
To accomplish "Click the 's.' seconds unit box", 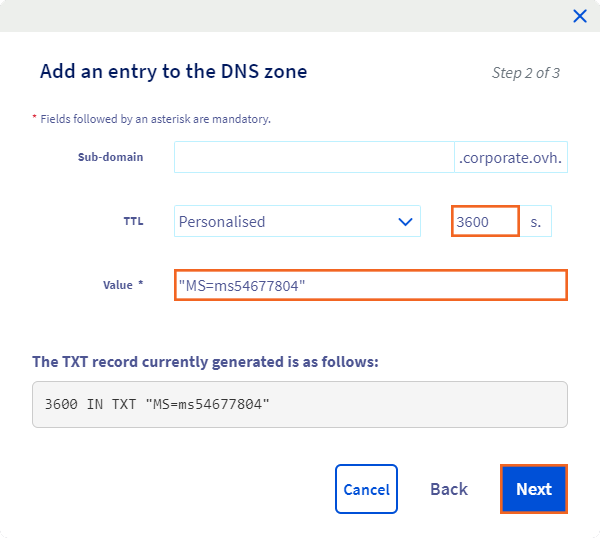I will [x=536, y=222].
